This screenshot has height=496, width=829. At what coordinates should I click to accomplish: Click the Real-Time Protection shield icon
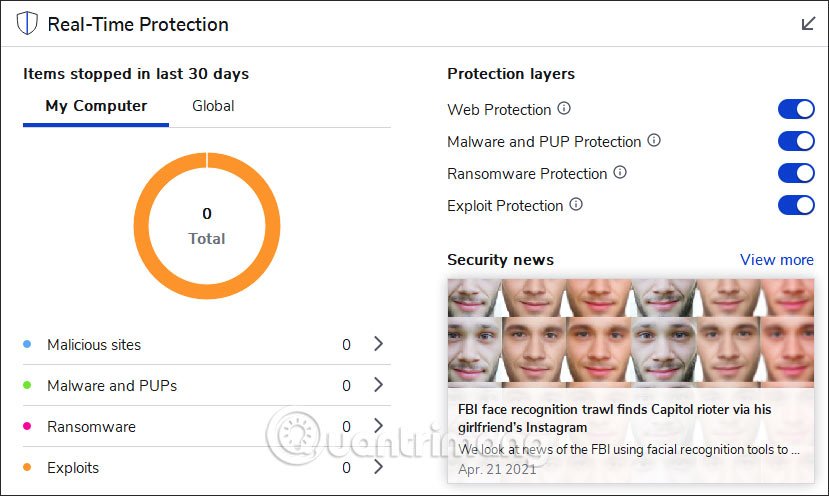28,24
